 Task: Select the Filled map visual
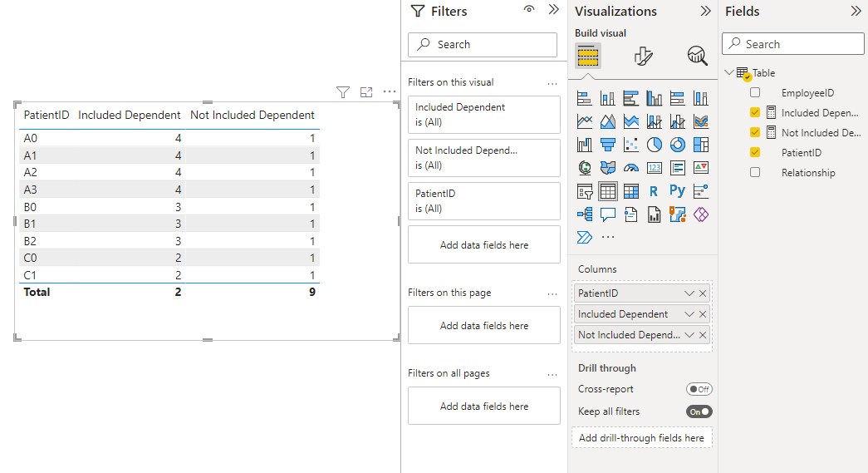coord(608,168)
